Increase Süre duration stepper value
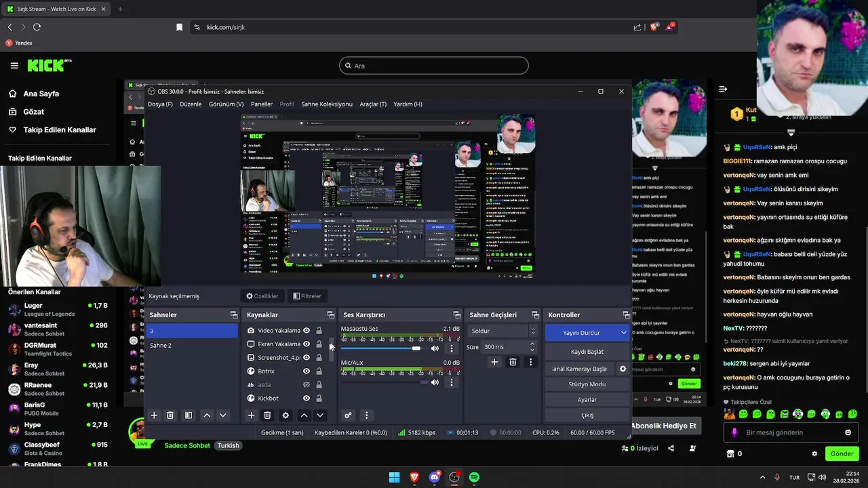 coord(532,344)
